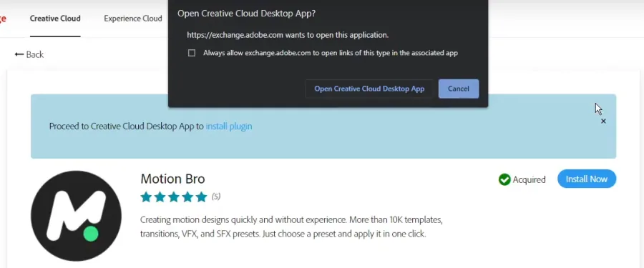Go back using the Back arrow link
Screen dimensions: 644x268
click(29, 54)
